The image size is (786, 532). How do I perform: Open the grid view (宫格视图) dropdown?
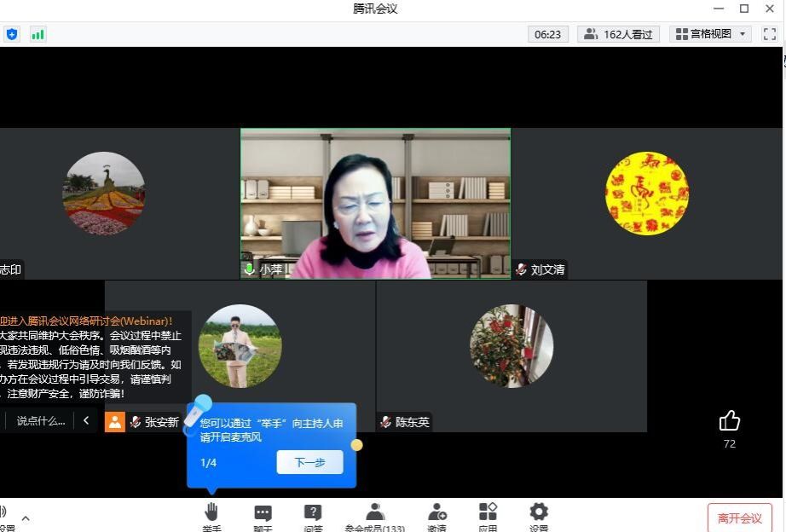pyautogui.click(x=710, y=34)
